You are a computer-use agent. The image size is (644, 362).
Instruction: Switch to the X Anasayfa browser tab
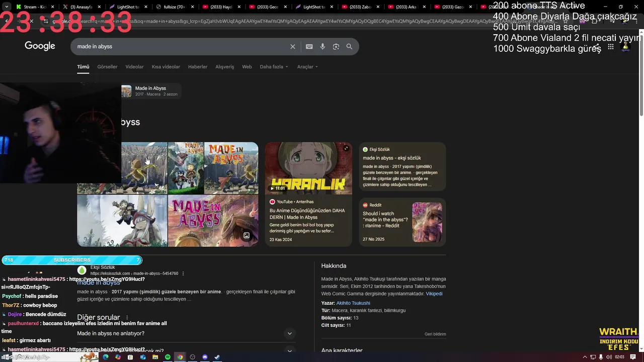(x=80, y=7)
